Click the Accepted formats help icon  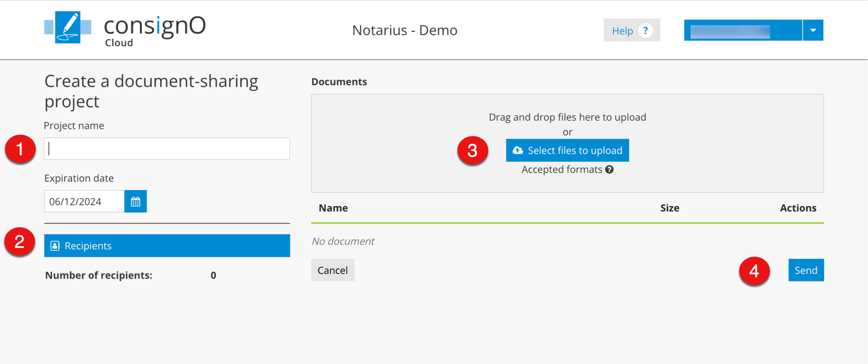pyautogui.click(x=609, y=170)
